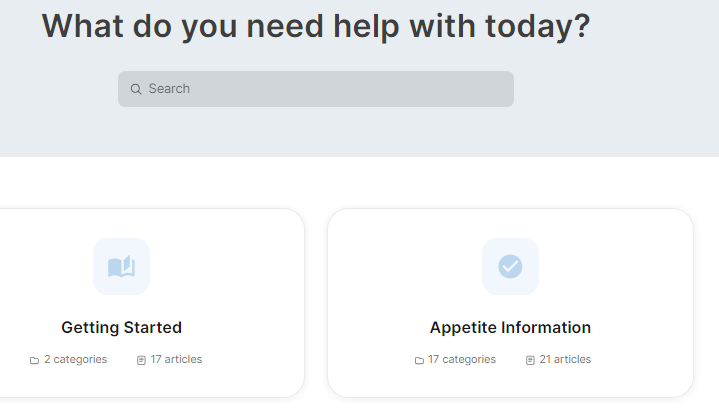Open the Appetite Information category card
The height and width of the screenshot is (410, 719).
pos(620,300)
